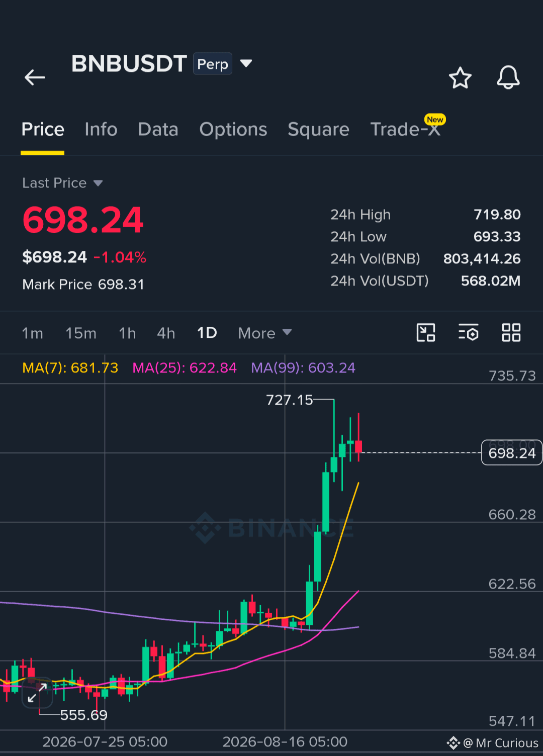Tap the Mark Price 698.31 text

pos(83,285)
